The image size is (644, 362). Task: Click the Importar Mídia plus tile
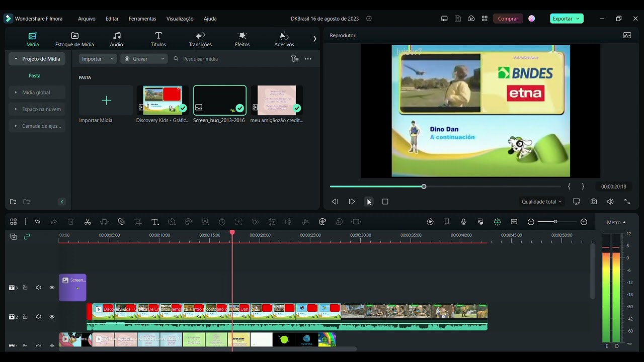pos(106,101)
